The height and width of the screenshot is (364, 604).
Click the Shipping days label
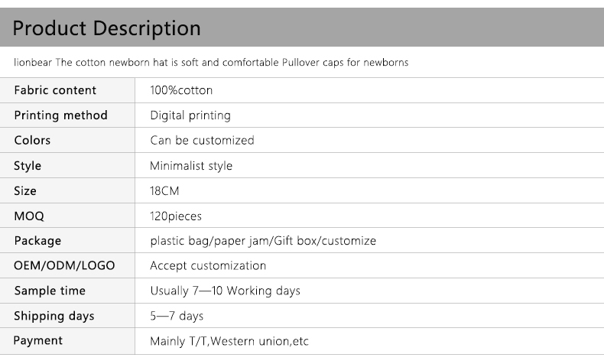54,317
